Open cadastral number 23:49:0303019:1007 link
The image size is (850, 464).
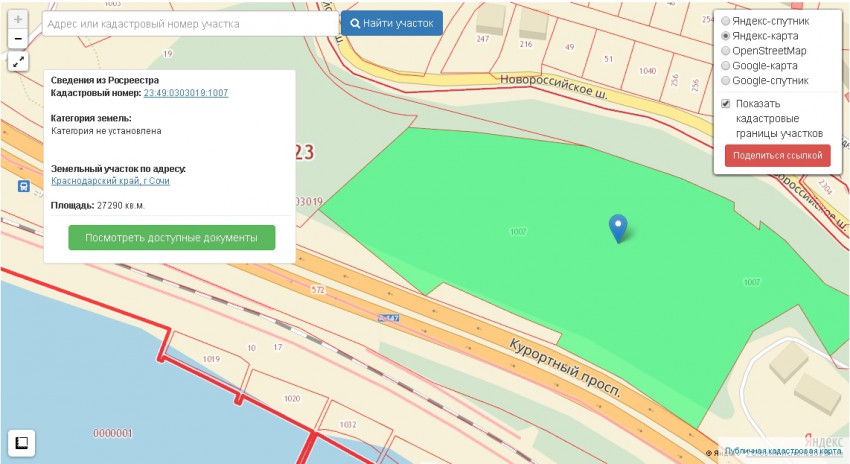(185, 93)
